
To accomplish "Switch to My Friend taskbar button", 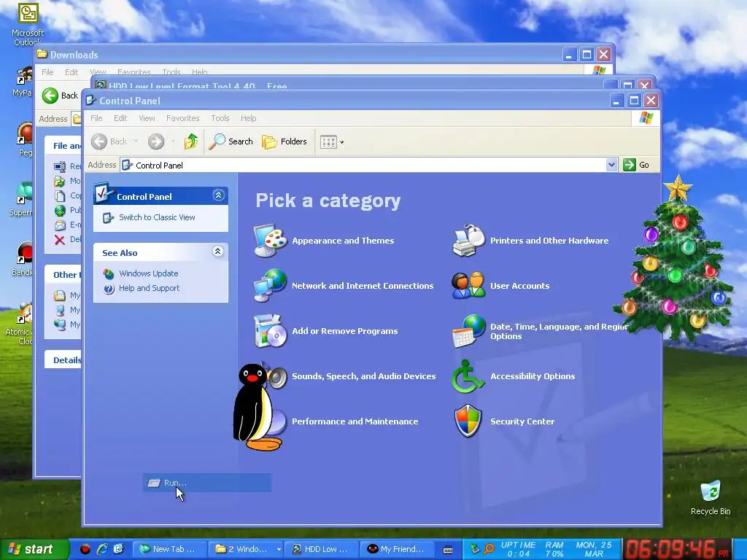I will (x=398, y=549).
